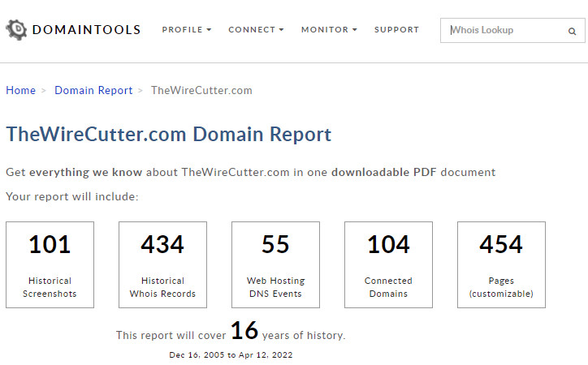Click the 'downloadable PDF' description text
The image size is (588, 365).
click(x=383, y=172)
